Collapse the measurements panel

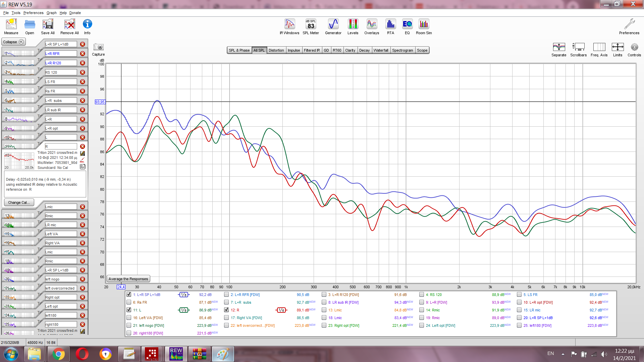pyautogui.click(x=13, y=42)
